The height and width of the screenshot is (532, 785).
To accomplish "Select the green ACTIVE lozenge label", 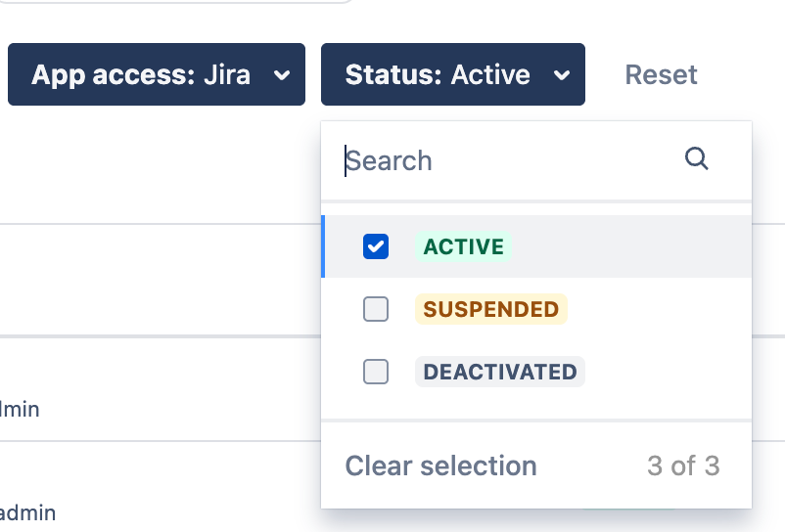I will click(464, 246).
